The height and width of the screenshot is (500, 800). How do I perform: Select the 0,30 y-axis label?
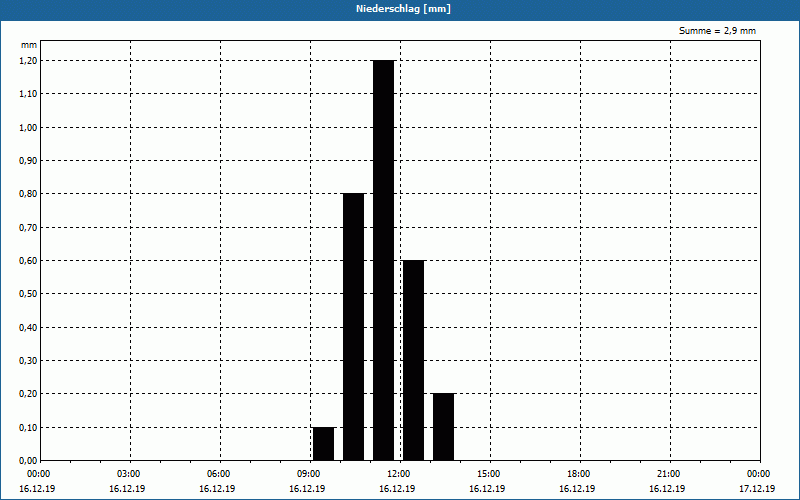[28, 361]
